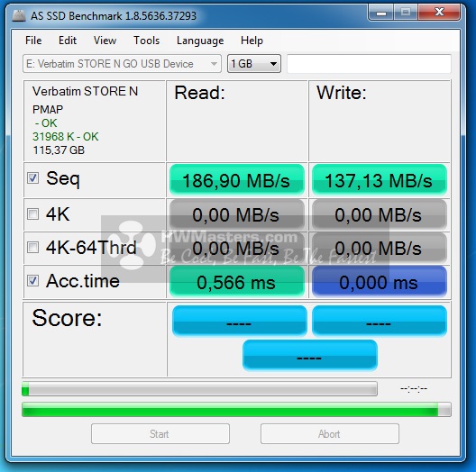
Task: Minimize the AS SSD Benchmark window
Action: click(x=381, y=13)
